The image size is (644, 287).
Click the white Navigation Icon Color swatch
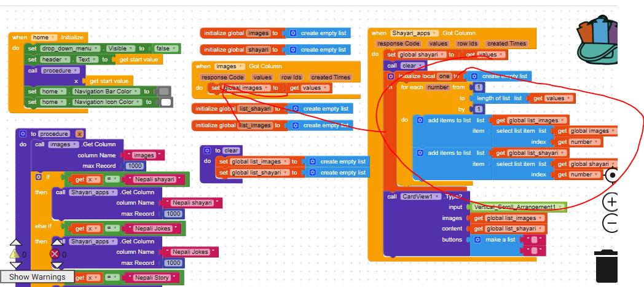166,102
